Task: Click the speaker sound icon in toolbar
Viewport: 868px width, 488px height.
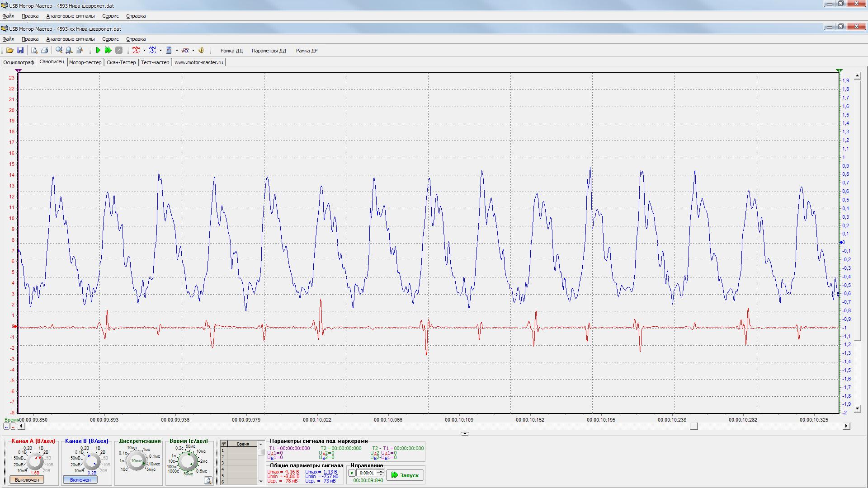Action: point(201,50)
